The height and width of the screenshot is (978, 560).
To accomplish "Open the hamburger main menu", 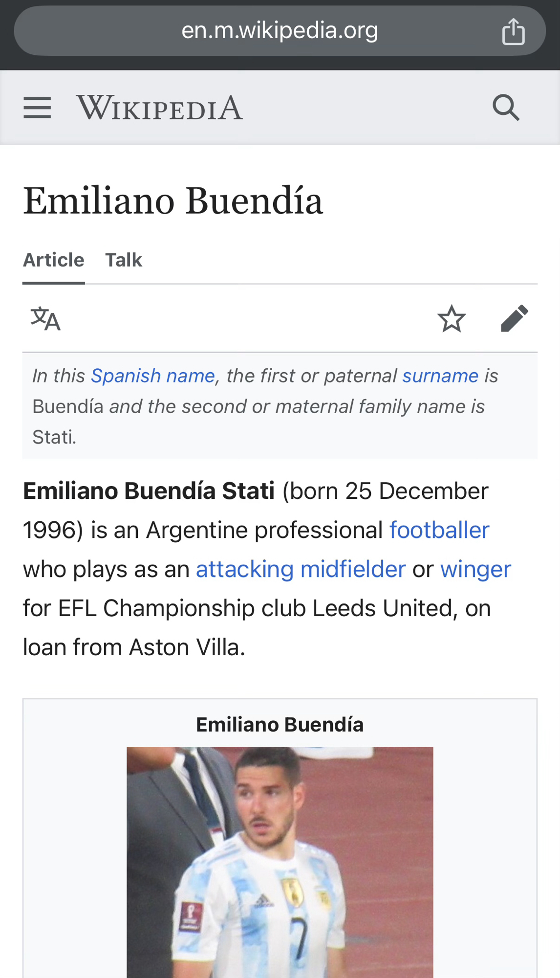I will tap(37, 108).
